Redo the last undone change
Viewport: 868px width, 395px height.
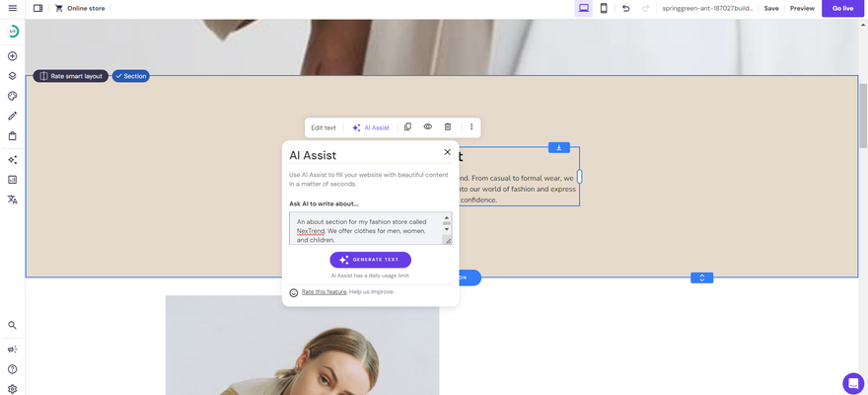(645, 8)
